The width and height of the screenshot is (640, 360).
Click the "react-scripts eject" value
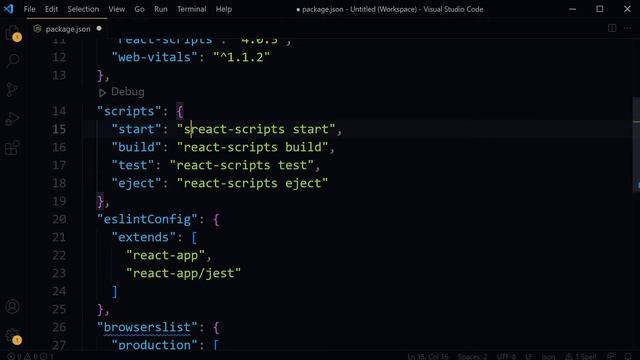(x=253, y=183)
